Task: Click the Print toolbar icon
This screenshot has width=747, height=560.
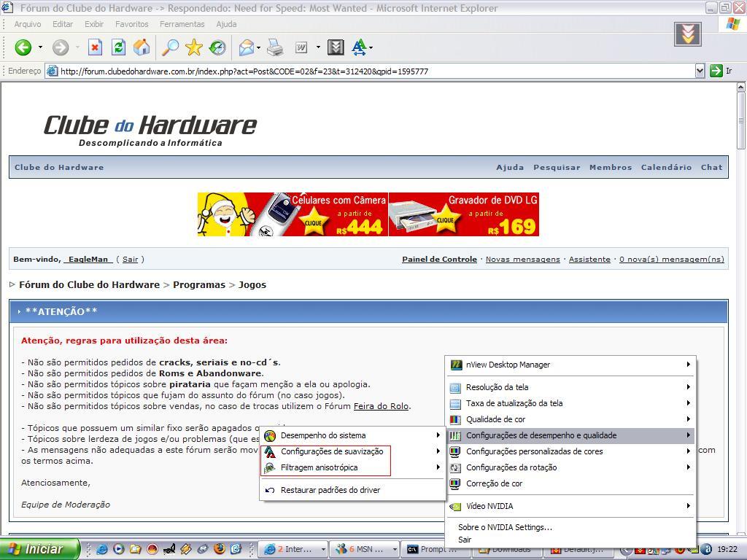Action: tap(275, 47)
